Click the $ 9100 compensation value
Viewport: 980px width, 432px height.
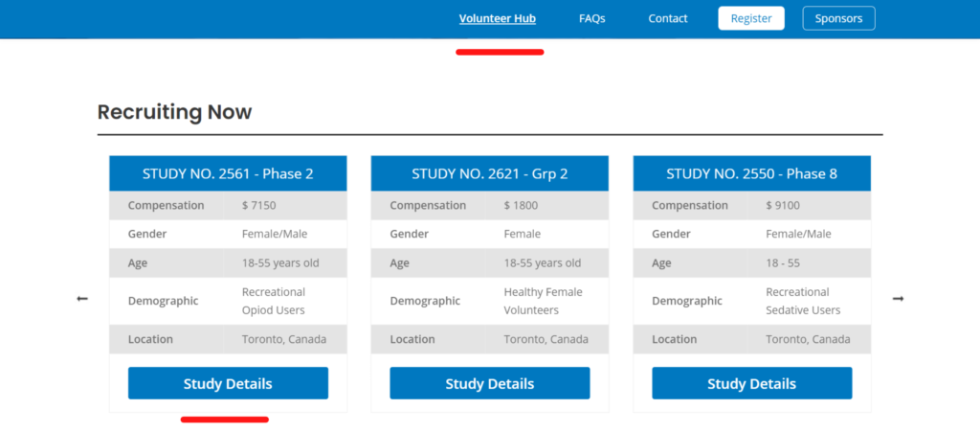pos(783,205)
